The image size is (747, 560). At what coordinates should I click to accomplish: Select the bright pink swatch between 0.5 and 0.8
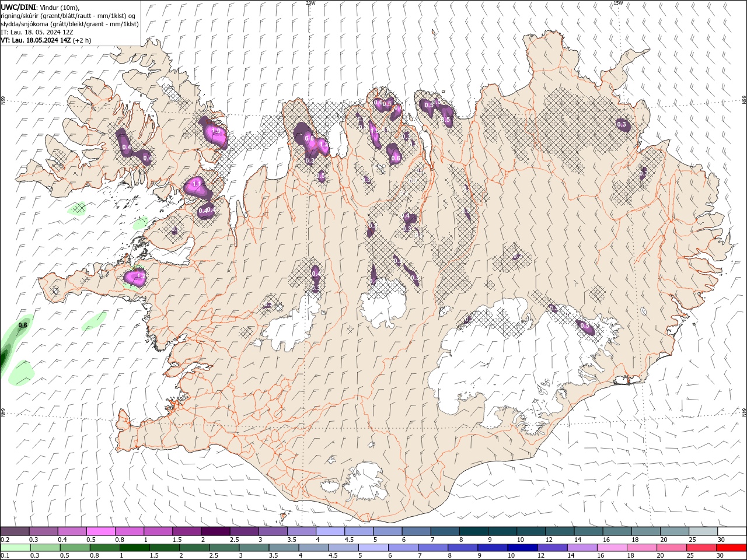coord(100,531)
